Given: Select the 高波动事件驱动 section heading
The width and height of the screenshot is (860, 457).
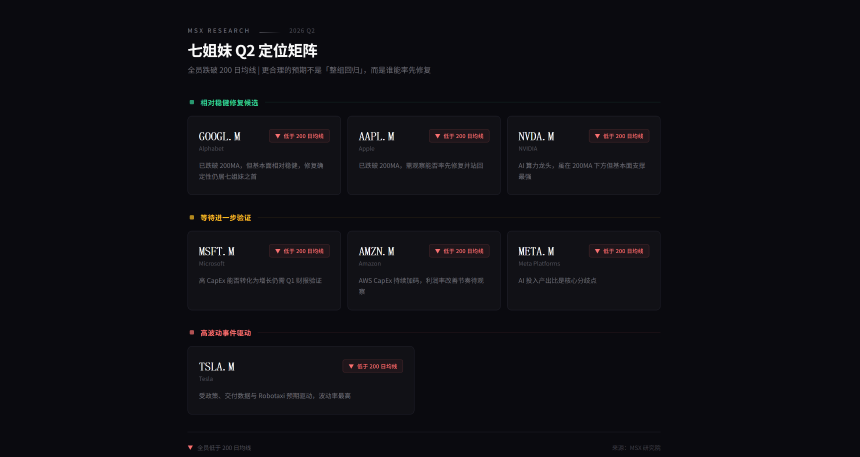Looking at the screenshot, I should (225, 332).
